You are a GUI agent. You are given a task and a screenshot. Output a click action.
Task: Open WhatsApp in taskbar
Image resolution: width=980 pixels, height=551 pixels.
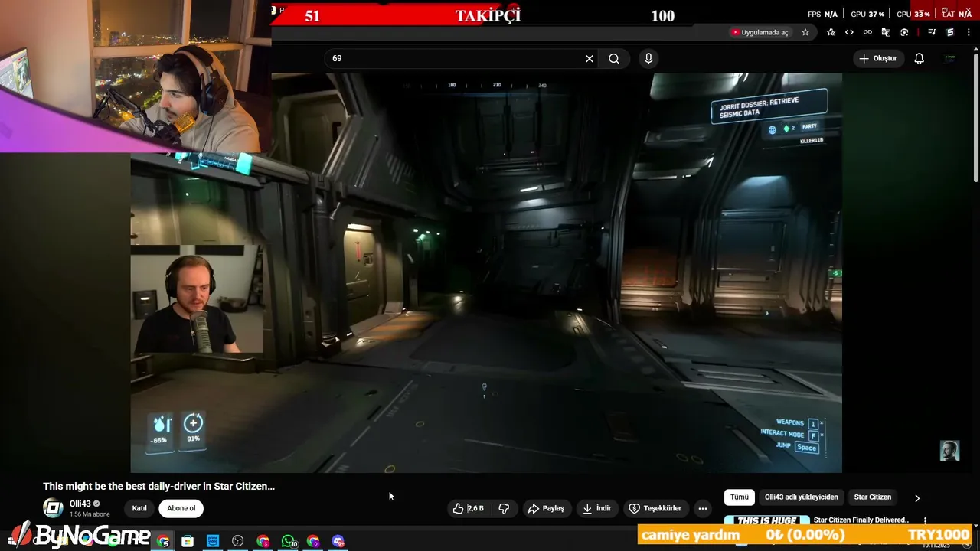coord(289,542)
